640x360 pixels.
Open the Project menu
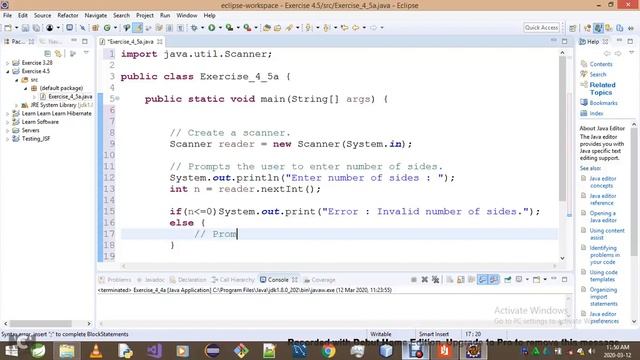point(144,16)
